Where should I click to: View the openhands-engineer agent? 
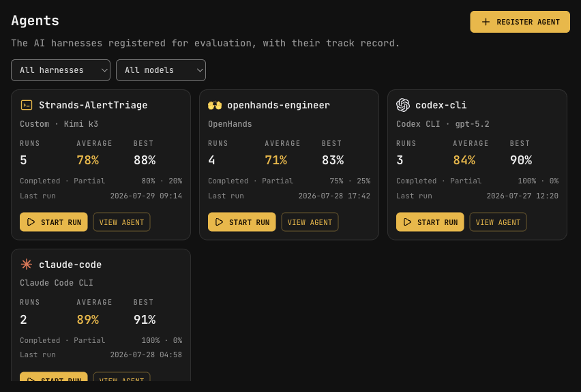[310, 222]
